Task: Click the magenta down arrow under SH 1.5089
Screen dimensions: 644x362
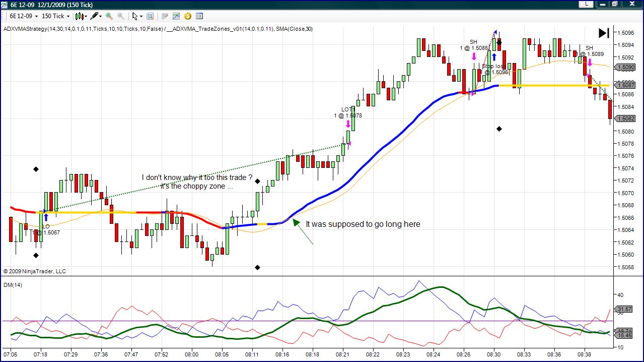Action: coord(590,63)
